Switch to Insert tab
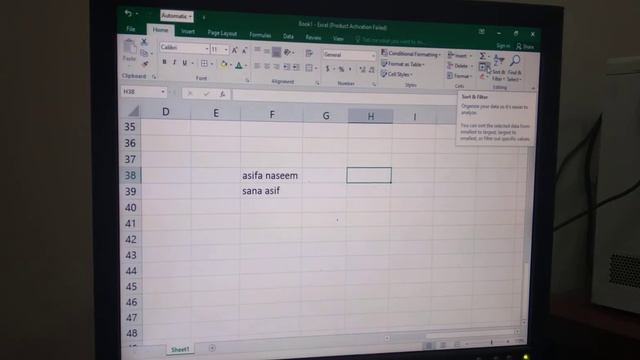Viewport: 640px width, 360px height. pos(188,31)
